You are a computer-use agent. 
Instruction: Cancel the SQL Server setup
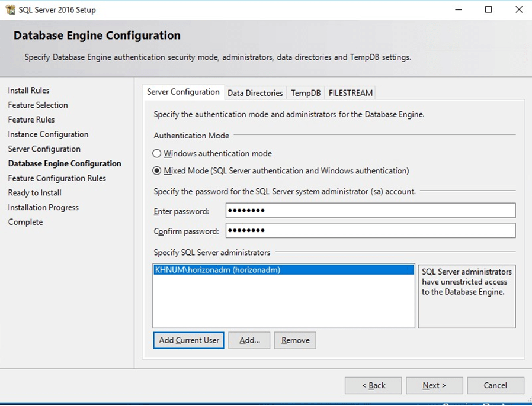pos(495,386)
